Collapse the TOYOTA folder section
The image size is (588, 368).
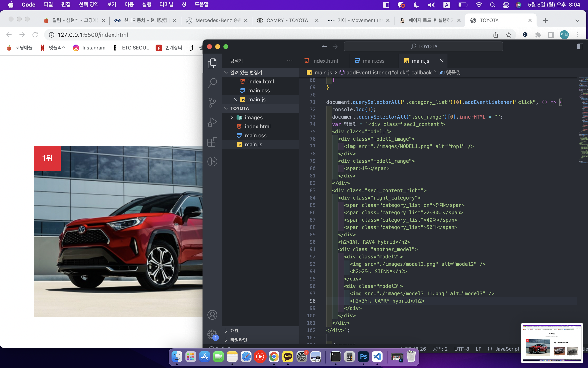pos(261,108)
